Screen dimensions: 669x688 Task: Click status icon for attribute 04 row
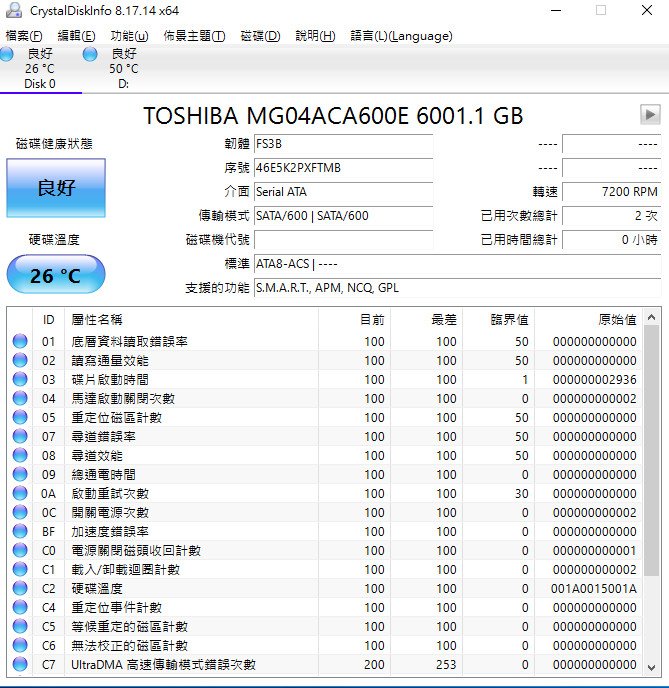point(20,398)
